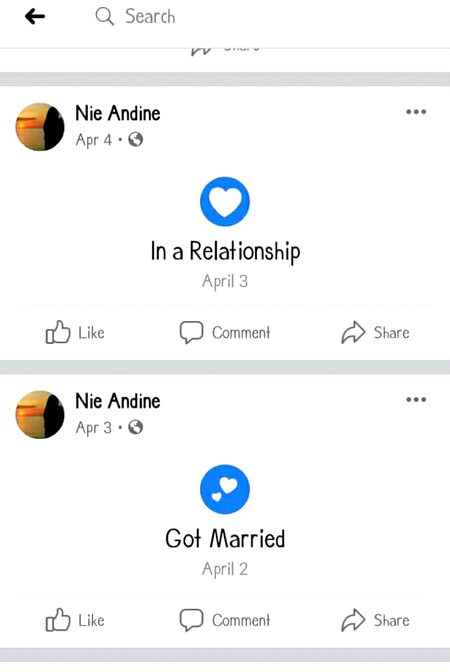Like the Got Married post
The height and width of the screenshot is (672, 450).
(x=75, y=620)
